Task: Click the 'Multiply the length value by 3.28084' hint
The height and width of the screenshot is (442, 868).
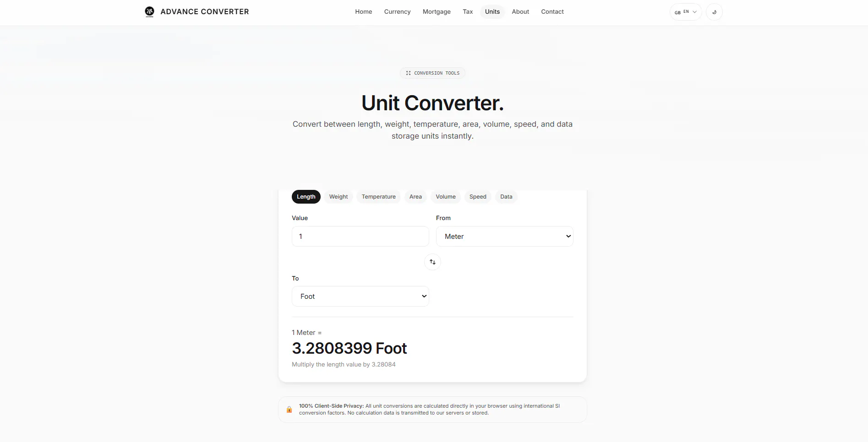Action: (x=344, y=365)
